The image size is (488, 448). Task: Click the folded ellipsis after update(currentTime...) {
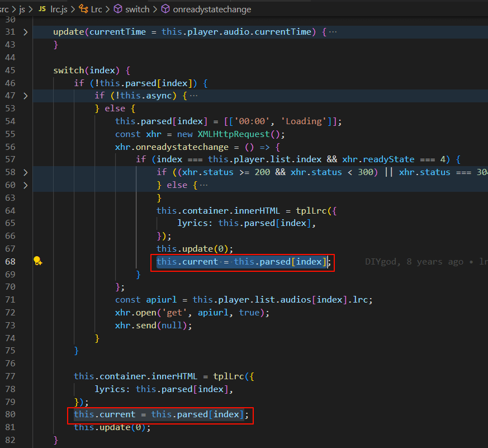point(333,32)
